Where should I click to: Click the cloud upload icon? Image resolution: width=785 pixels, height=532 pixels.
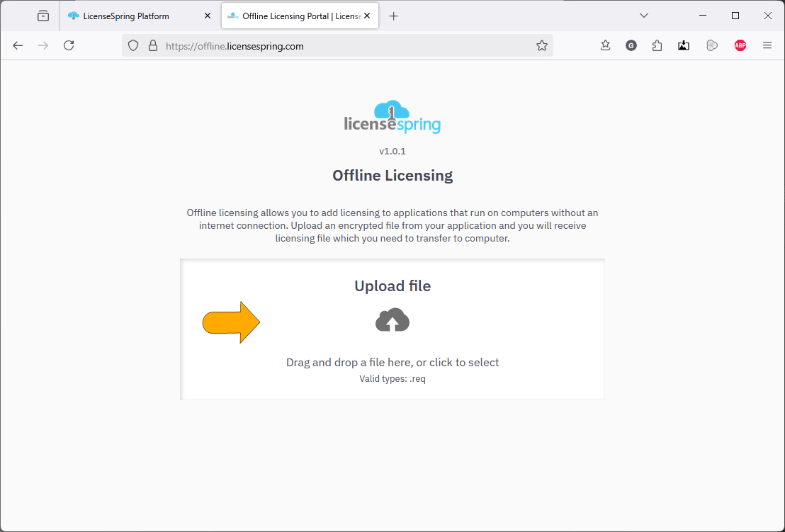point(392,319)
